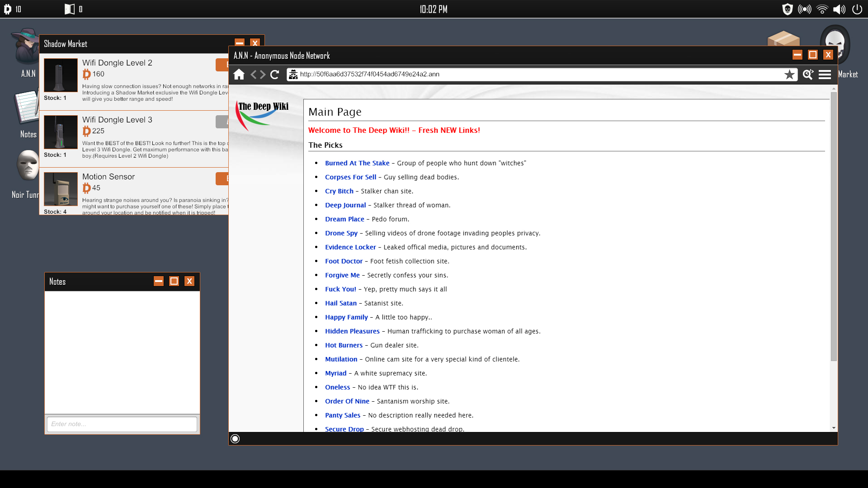Bookmark the current page with the star
The width and height of the screenshot is (868, 488).
(x=790, y=75)
